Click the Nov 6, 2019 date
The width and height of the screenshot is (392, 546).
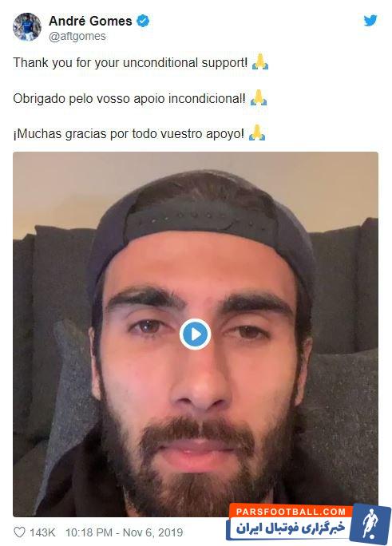pyautogui.click(x=152, y=532)
